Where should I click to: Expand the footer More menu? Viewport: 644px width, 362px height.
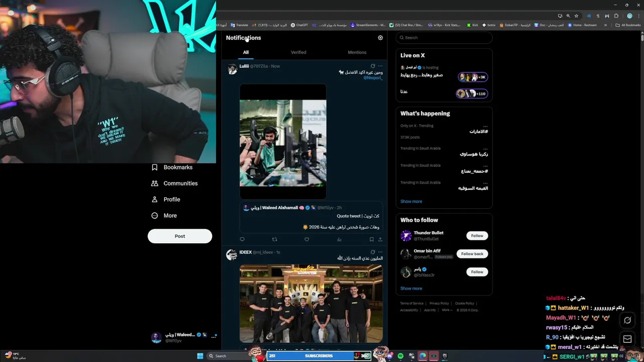pyautogui.click(x=446, y=310)
